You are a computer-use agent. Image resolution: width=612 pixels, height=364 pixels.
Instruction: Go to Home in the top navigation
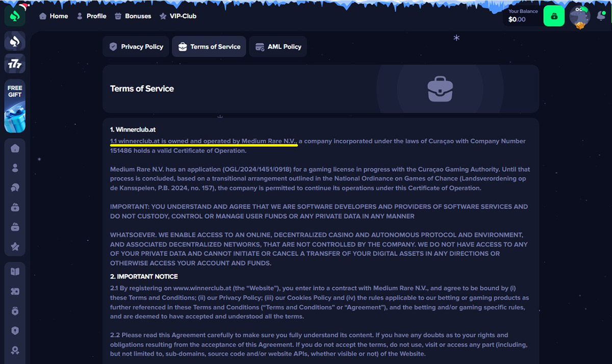54,16
